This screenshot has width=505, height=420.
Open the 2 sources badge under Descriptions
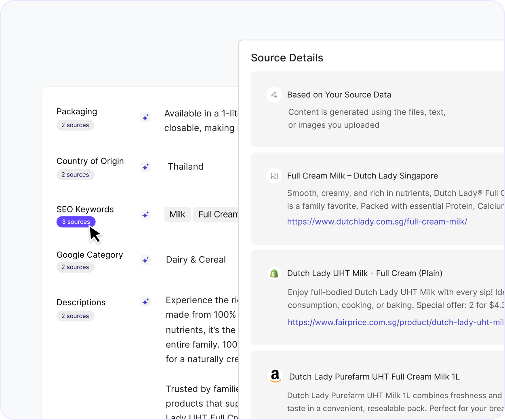click(75, 316)
